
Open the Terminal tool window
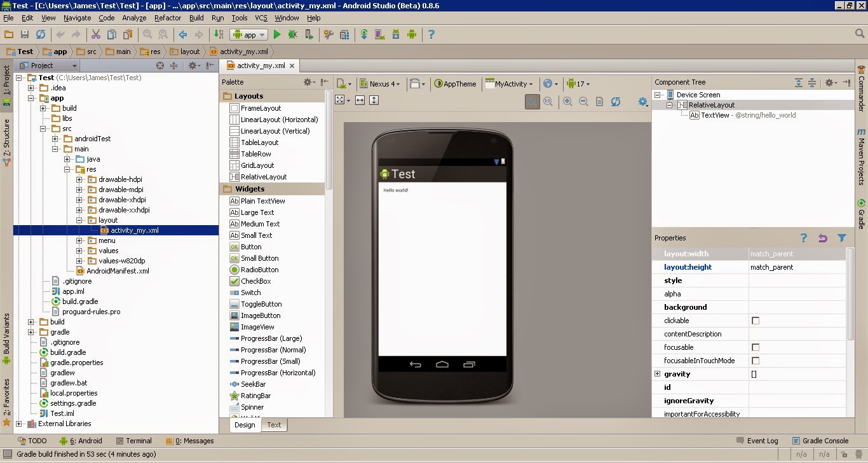pos(133,441)
